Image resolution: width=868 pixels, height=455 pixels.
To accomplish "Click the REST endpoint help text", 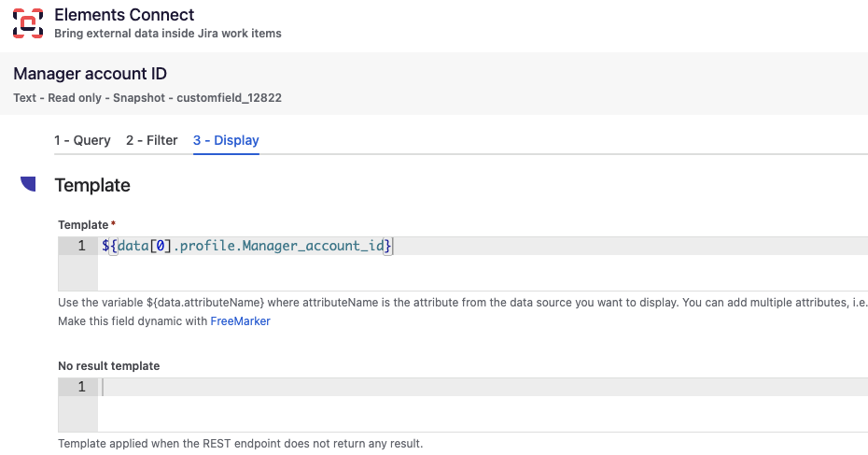I will (x=240, y=444).
